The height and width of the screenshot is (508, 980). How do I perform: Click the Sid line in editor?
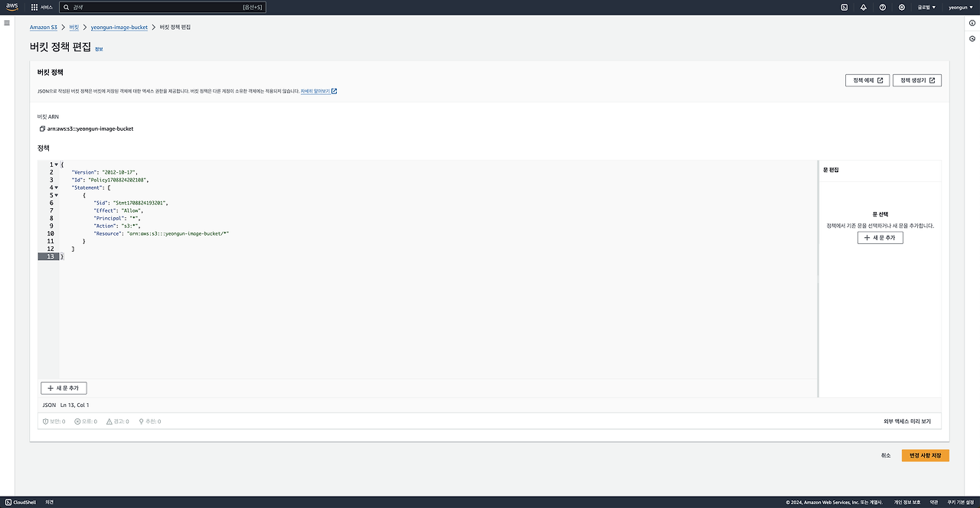131,203
